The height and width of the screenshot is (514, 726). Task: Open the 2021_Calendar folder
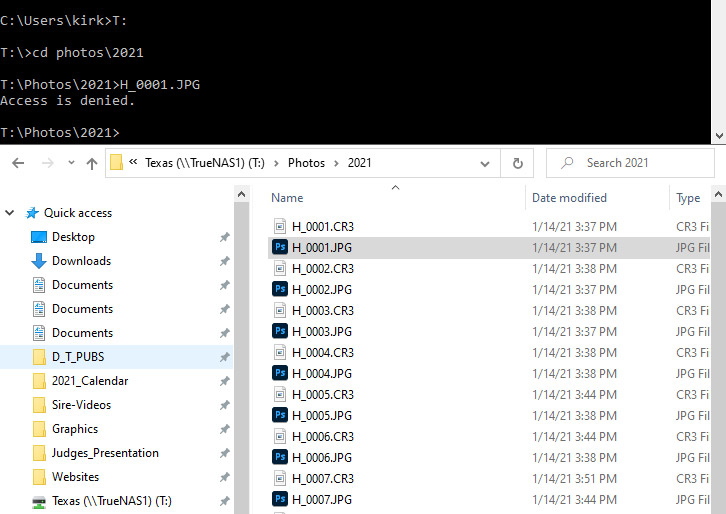(x=90, y=381)
